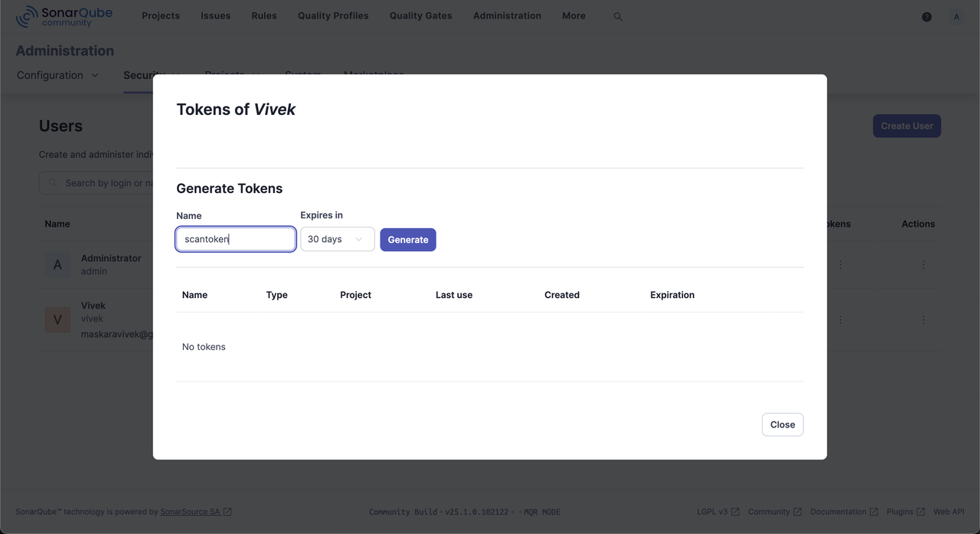Viewport: 980px width, 534px height.
Task: Open the user account avatar menu
Action: 956,17
